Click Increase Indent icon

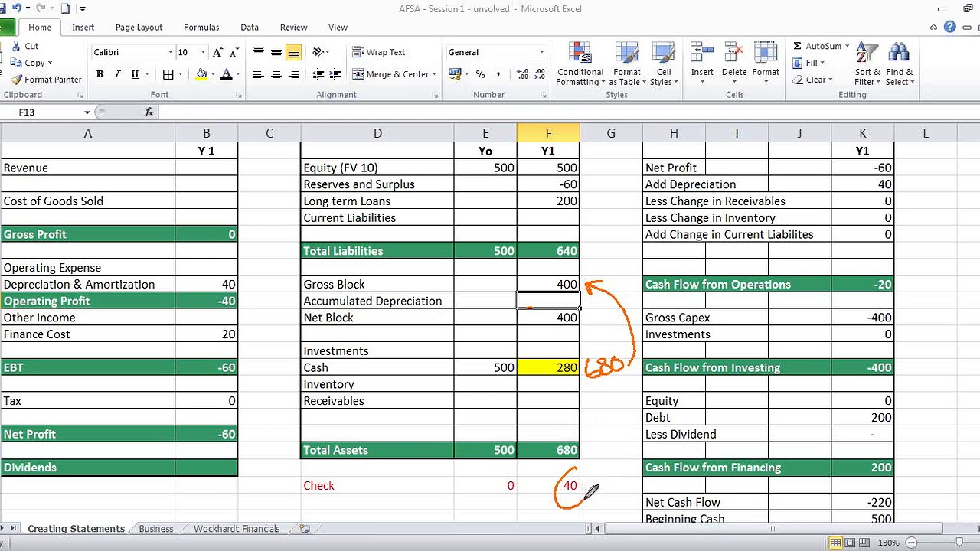click(x=335, y=74)
